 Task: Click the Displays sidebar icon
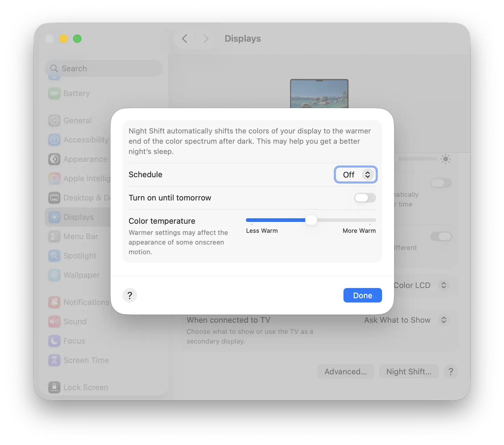pyautogui.click(x=54, y=217)
